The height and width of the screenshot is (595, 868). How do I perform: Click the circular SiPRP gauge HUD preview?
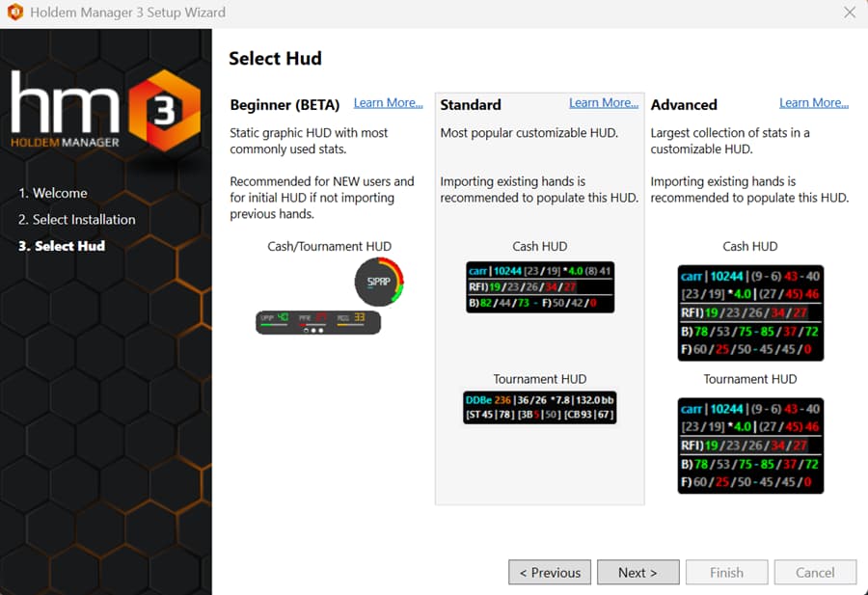[379, 282]
